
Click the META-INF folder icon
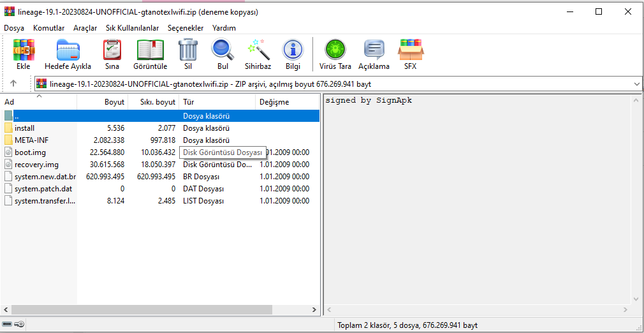click(9, 140)
